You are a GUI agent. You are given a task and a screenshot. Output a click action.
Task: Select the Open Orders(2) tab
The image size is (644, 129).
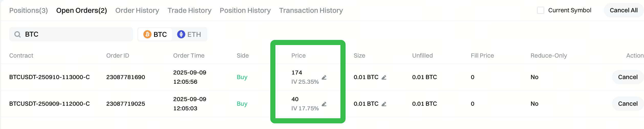(x=81, y=10)
